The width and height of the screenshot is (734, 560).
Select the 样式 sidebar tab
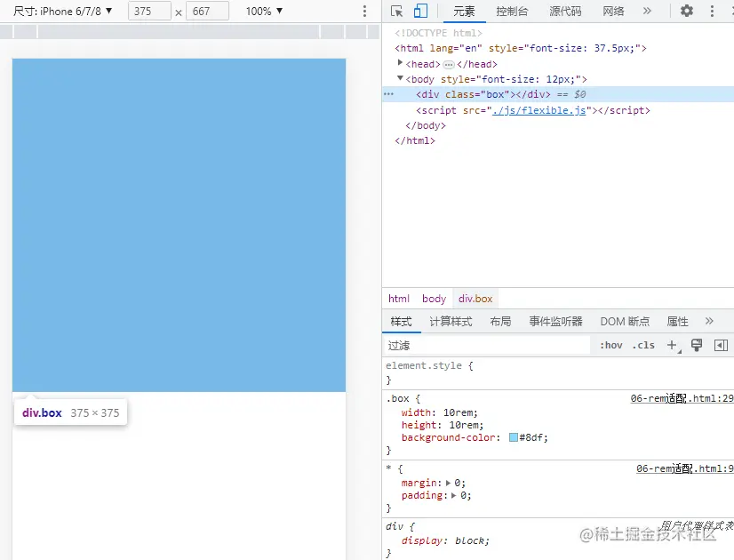[401, 321]
